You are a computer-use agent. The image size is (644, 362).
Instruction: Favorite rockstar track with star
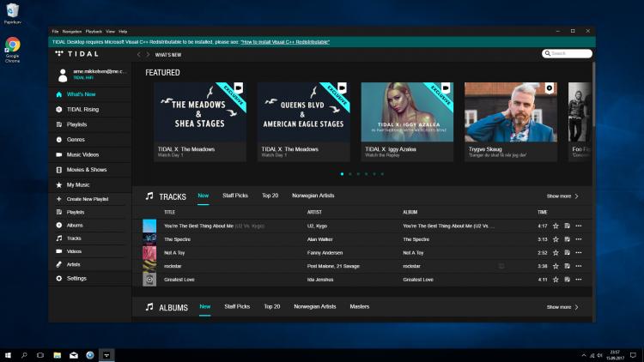coord(556,266)
